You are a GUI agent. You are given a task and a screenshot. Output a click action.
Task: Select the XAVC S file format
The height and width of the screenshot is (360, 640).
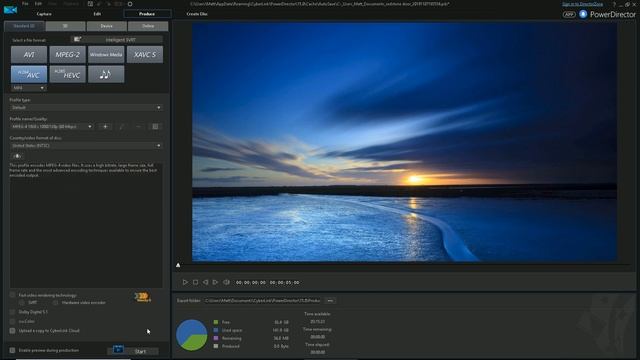point(145,54)
